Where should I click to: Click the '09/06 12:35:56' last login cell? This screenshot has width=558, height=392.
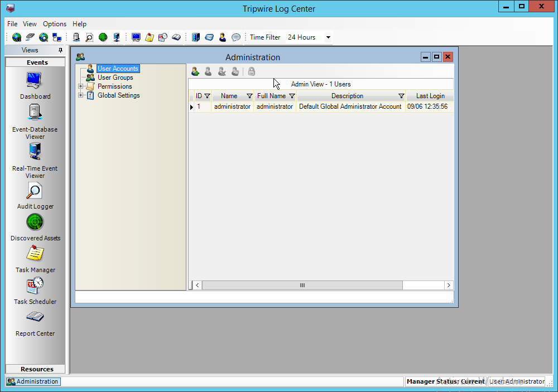[429, 107]
